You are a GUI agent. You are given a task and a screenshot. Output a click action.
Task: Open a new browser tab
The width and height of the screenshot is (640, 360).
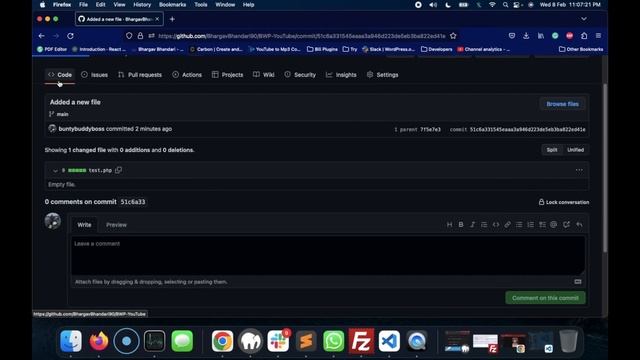[x=172, y=19]
